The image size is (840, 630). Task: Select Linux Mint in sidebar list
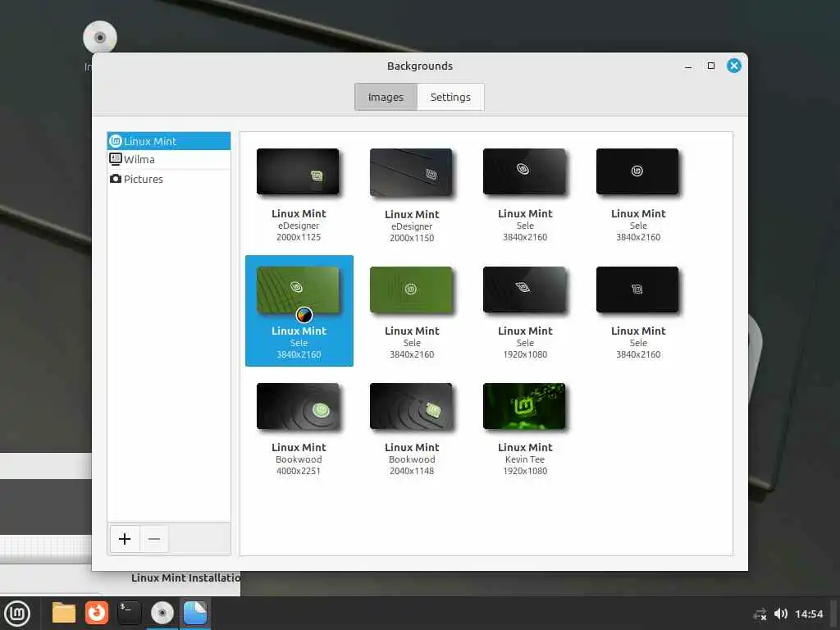click(169, 141)
